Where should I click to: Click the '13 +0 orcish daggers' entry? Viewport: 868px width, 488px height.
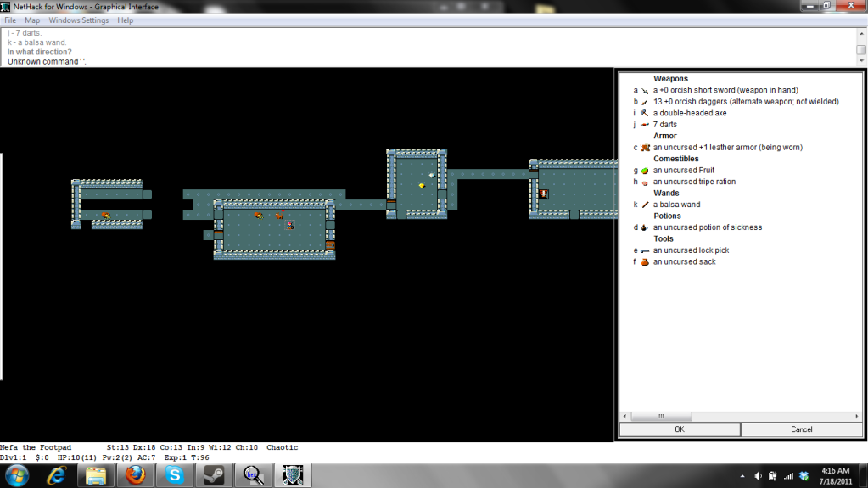pos(746,102)
